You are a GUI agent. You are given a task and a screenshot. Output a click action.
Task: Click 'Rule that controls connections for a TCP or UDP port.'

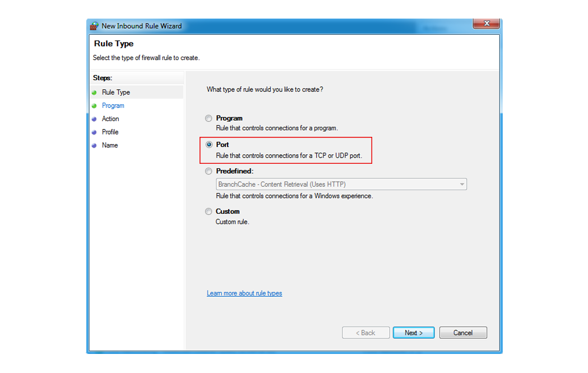pyautogui.click(x=289, y=156)
